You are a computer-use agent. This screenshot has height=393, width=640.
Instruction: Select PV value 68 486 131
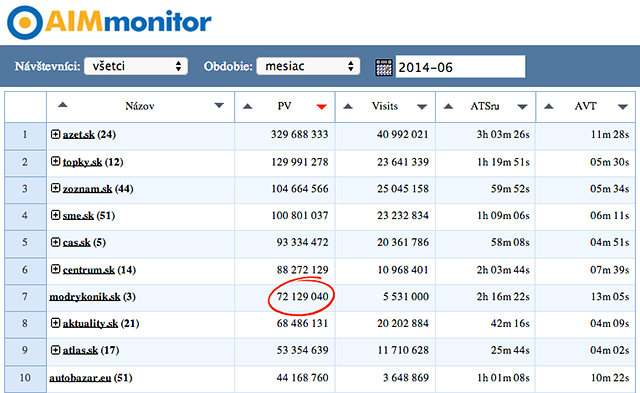302,324
